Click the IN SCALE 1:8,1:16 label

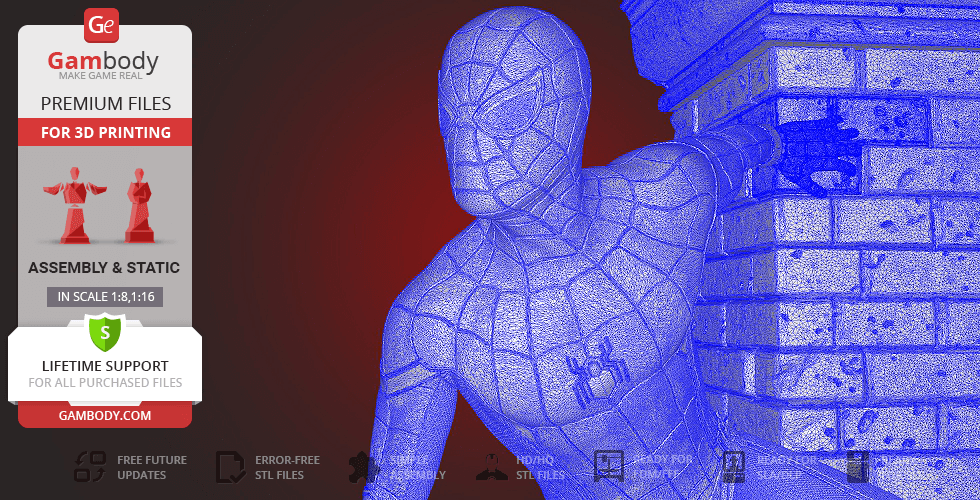105,297
